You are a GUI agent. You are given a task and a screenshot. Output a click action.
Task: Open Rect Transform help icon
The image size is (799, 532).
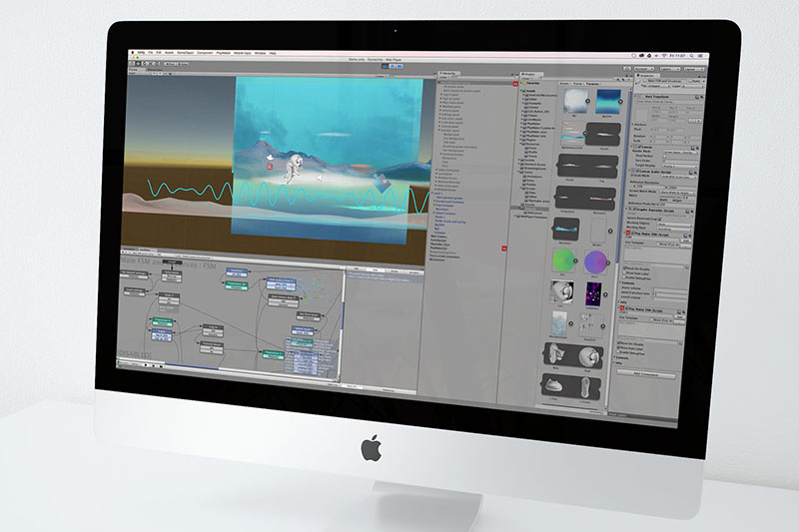coord(697,97)
